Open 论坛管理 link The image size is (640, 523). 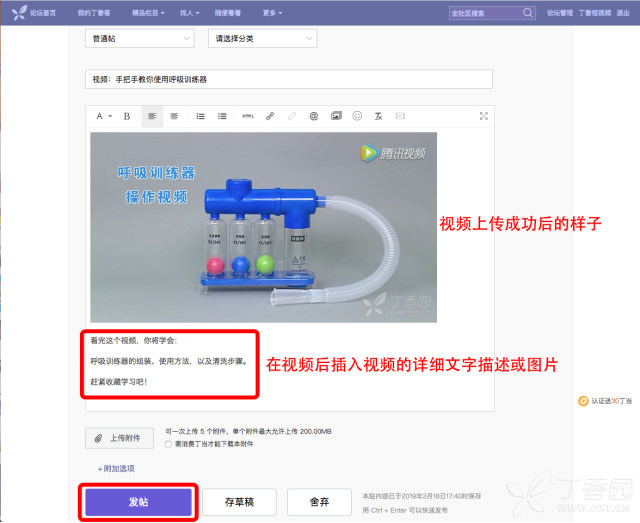point(560,13)
